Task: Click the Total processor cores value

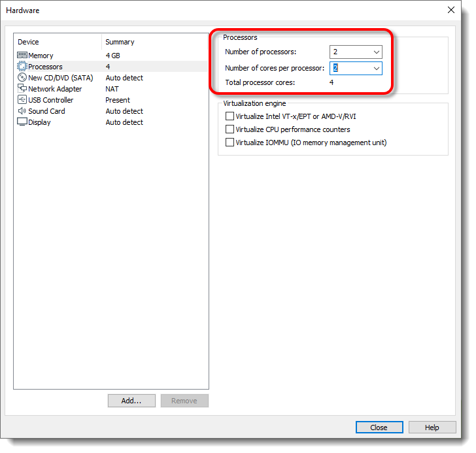Action: [331, 82]
